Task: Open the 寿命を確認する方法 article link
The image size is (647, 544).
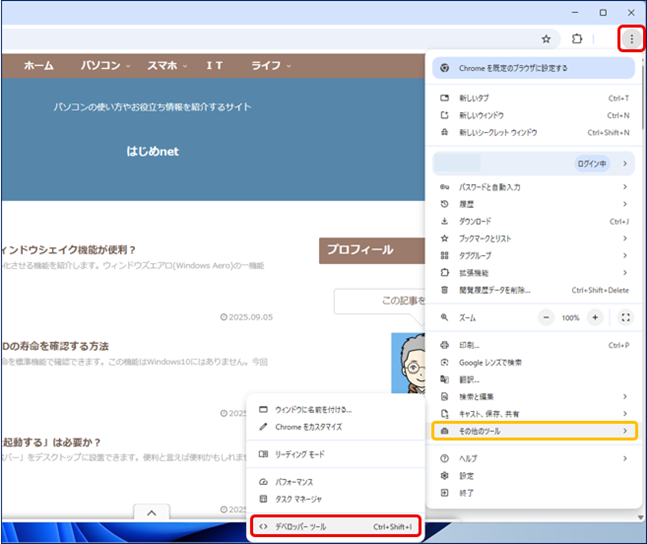Action: coord(55,346)
